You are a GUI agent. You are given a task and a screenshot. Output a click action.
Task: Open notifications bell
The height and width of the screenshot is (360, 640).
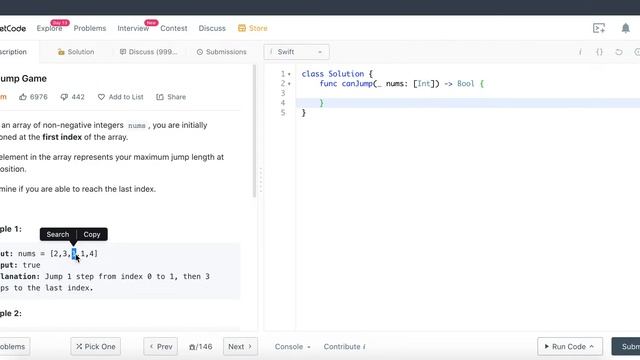(625, 28)
